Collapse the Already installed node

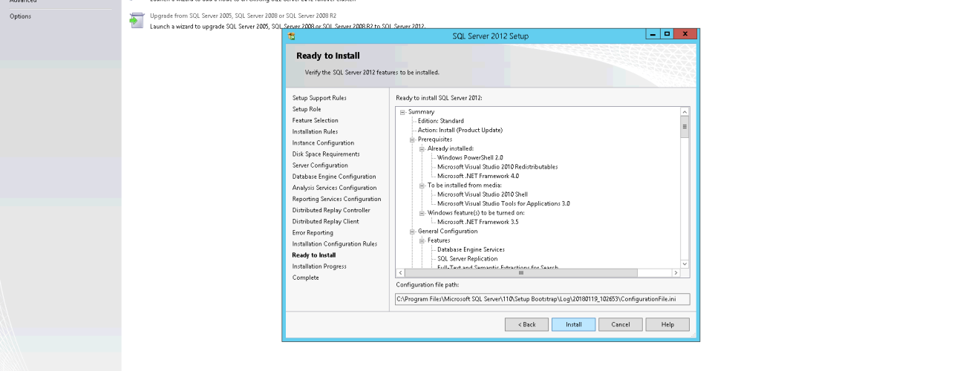click(x=422, y=148)
